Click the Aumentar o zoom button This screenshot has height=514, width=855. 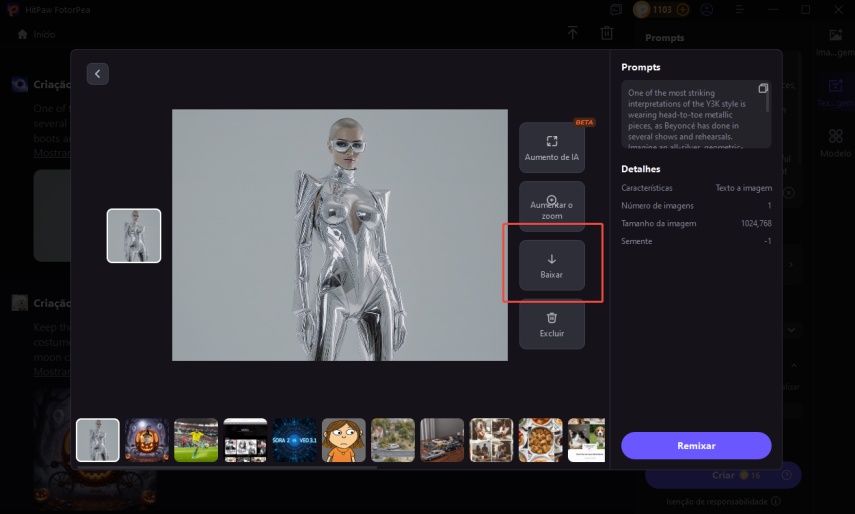(x=552, y=207)
